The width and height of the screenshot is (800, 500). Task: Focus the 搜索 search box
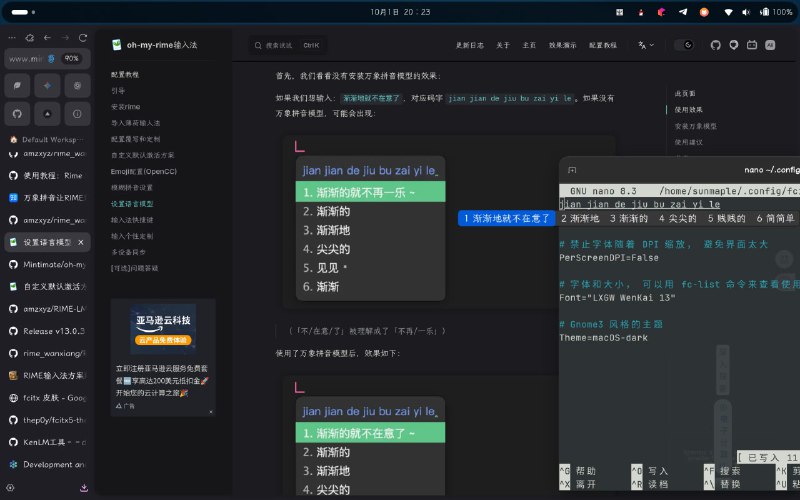pyautogui.click(x=290, y=45)
